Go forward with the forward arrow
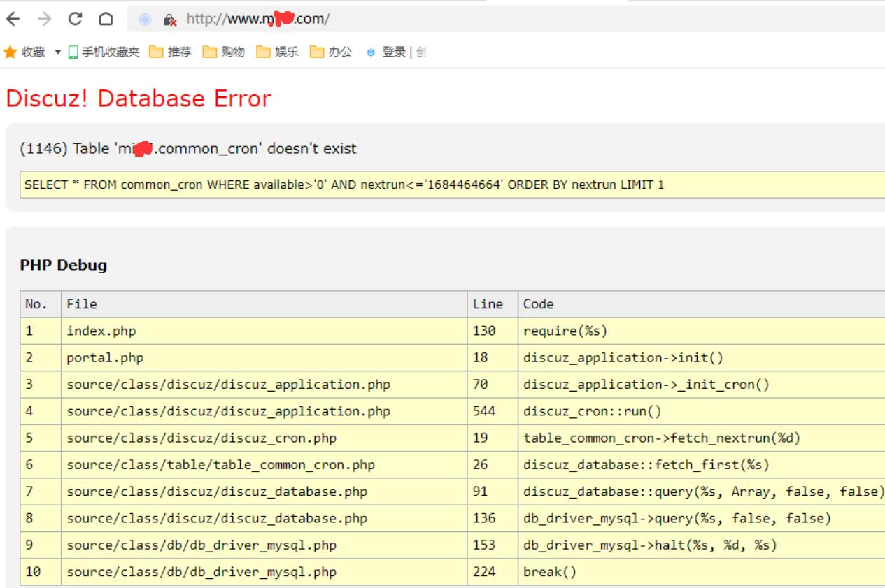The width and height of the screenshot is (885, 588). pyautogui.click(x=45, y=19)
